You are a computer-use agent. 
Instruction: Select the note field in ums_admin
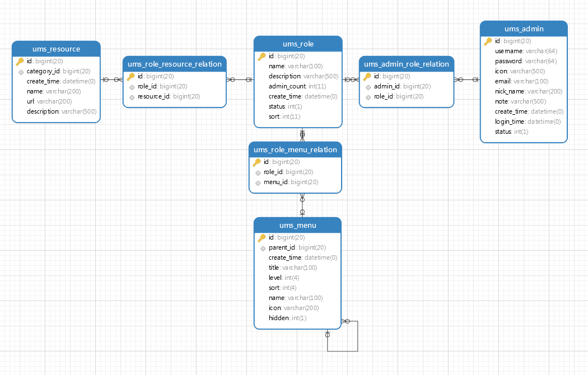coord(520,101)
